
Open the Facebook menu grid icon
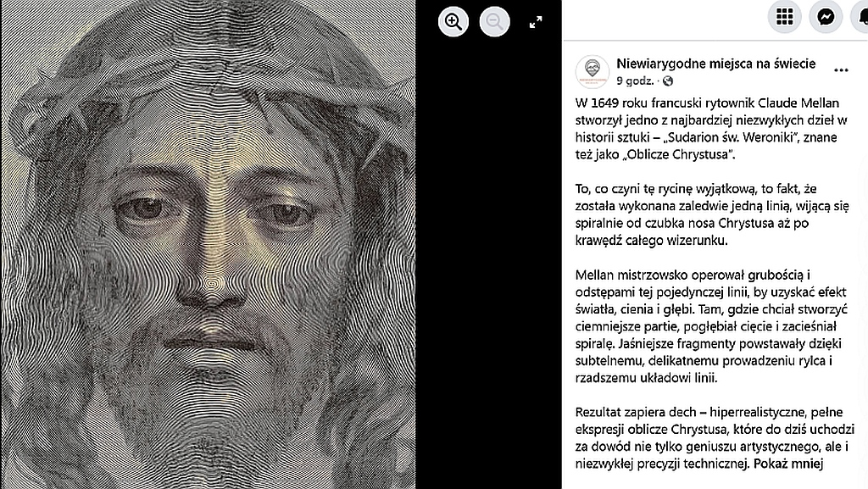point(784,17)
